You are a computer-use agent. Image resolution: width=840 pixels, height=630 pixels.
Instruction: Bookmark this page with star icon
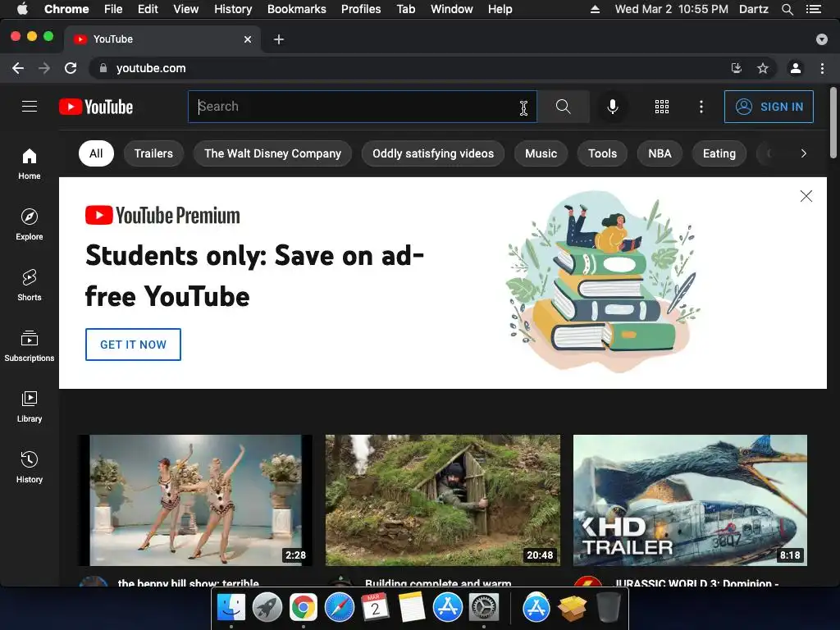[762, 68]
